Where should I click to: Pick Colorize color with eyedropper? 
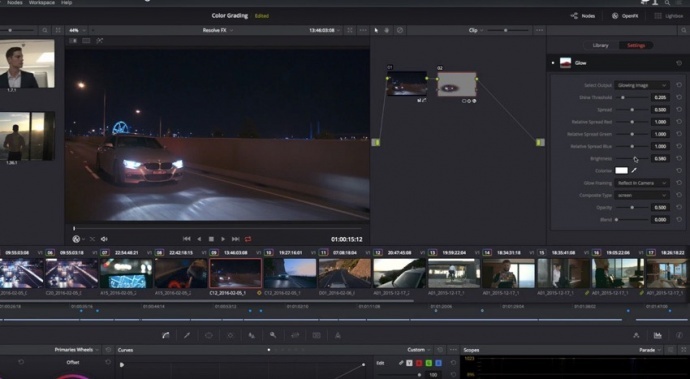pyautogui.click(x=634, y=170)
